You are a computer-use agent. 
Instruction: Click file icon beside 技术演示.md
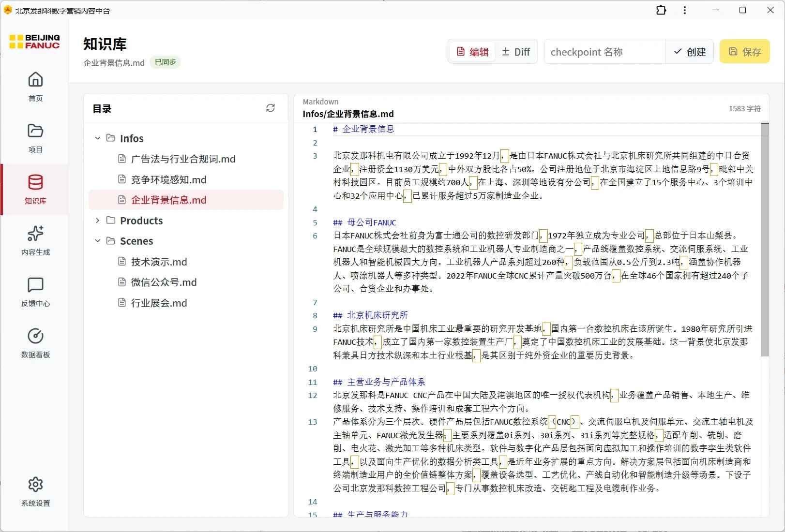(122, 261)
